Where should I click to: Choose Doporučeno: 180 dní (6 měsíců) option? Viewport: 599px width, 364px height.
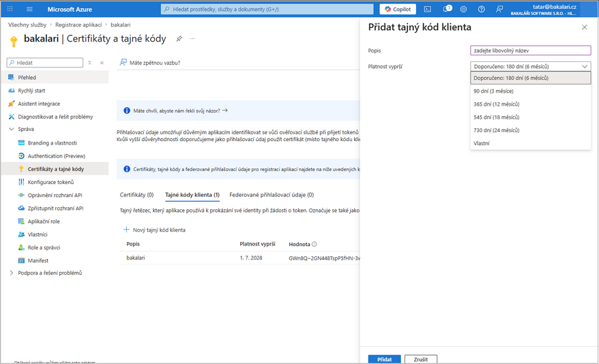530,78
